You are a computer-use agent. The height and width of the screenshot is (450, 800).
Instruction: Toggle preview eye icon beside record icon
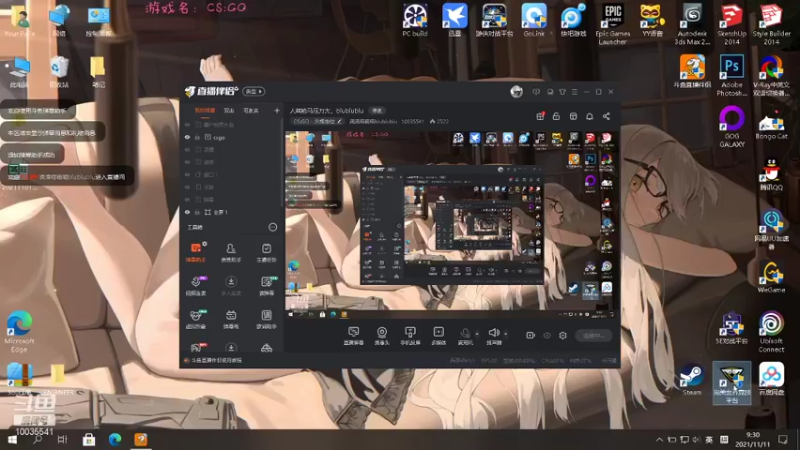547,335
